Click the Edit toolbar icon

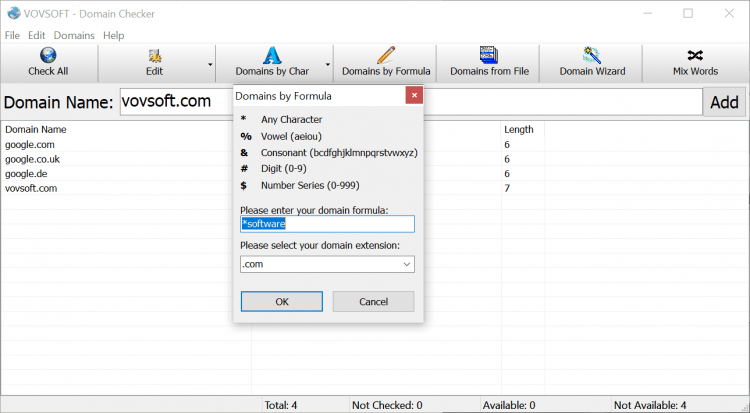pyautogui.click(x=154, y=56)
